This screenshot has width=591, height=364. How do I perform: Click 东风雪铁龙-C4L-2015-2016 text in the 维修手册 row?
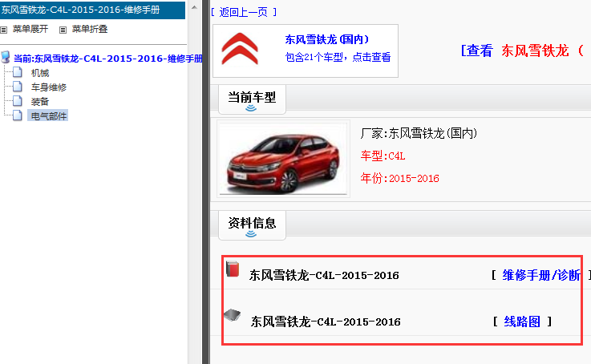[x=324, y=276]
